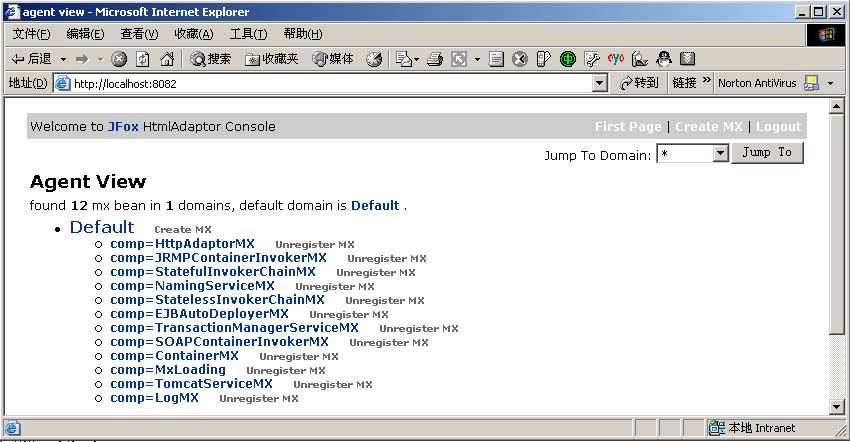
Task: Click the address URL input field
Action: (x=330, y=84)
